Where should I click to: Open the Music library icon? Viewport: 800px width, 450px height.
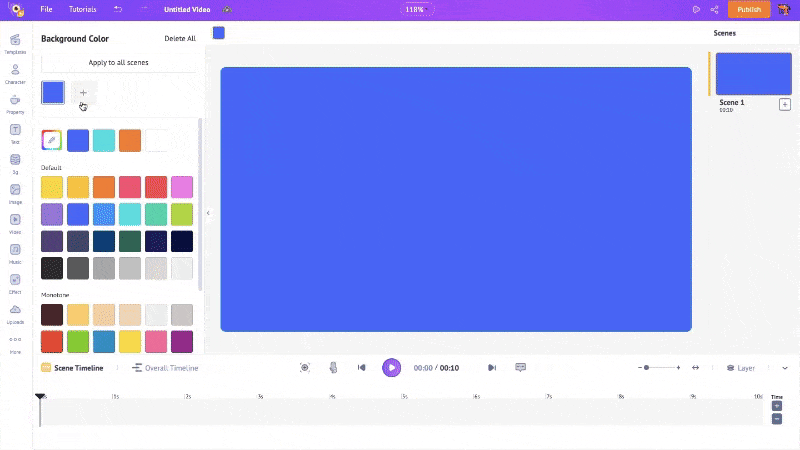click(x=15, y=250)
